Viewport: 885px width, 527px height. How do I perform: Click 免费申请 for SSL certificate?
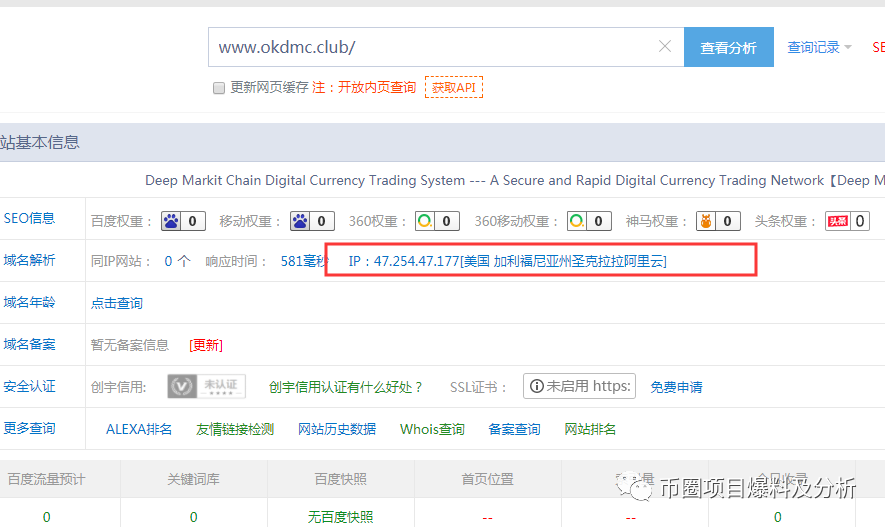[x=676, y=387]
